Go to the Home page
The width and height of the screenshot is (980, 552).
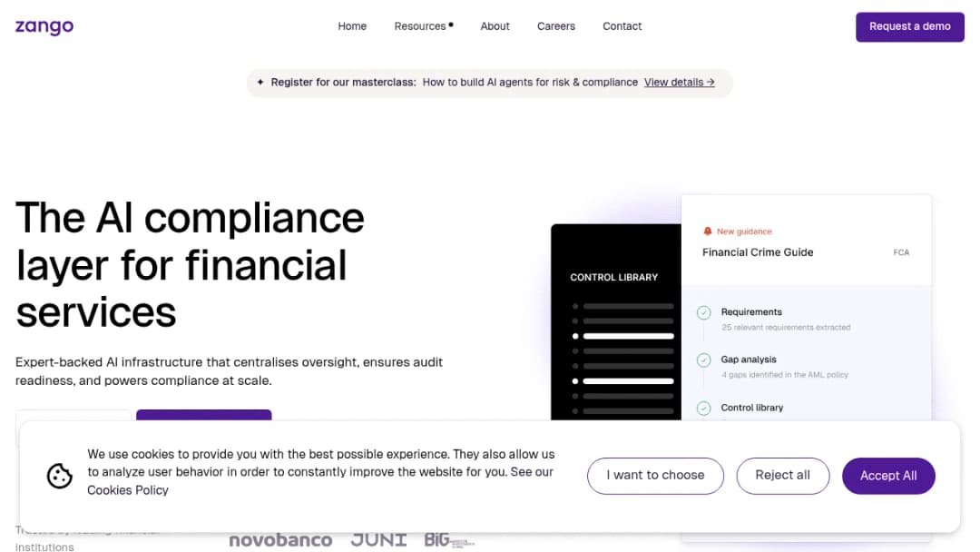(x=352, y=26)
